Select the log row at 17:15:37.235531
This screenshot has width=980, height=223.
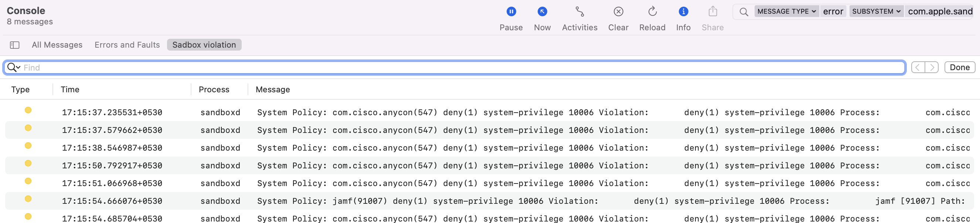[489, 113]
